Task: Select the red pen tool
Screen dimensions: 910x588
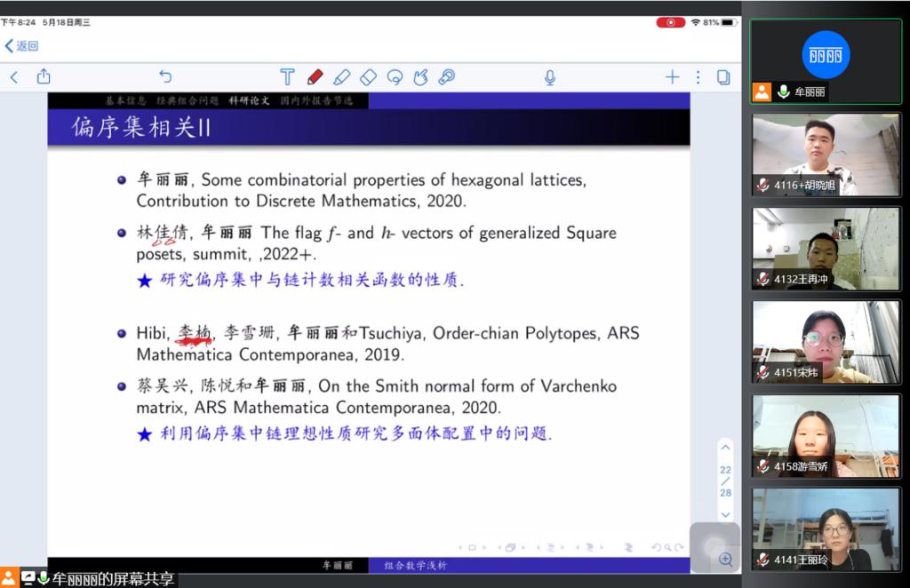Action: [315, 77]
